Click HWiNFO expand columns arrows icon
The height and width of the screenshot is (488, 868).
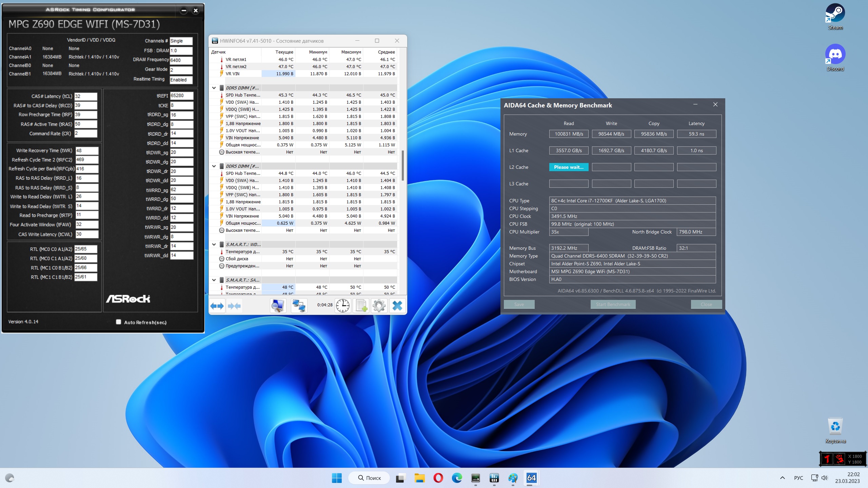pos(217,306)
